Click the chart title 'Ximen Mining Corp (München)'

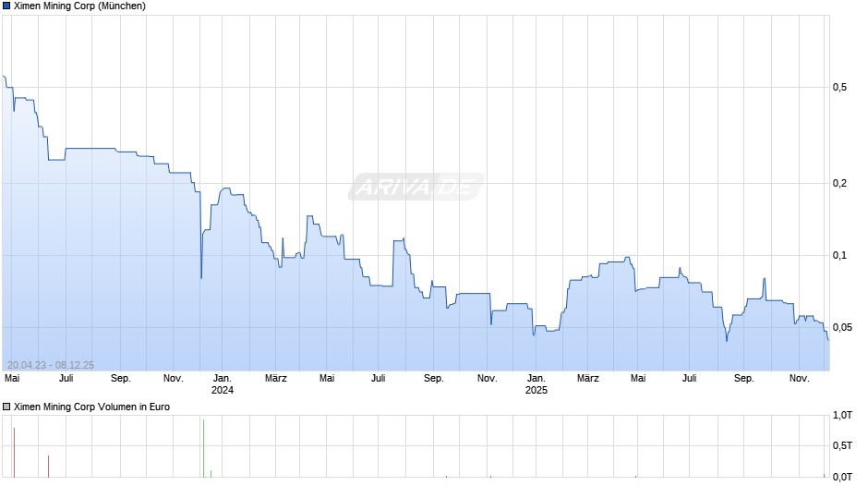point(79,6)
